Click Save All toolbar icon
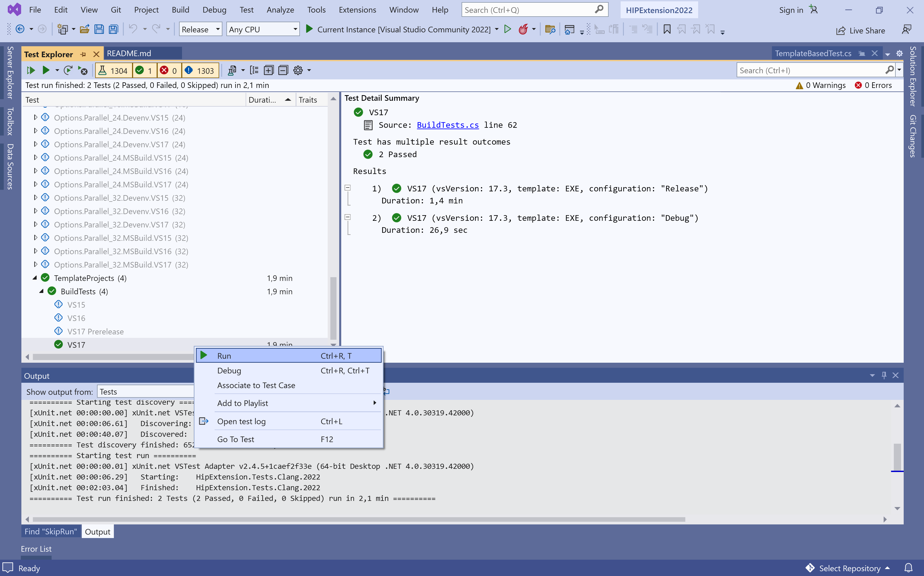924x576 pixels. pyautogui.click(x=114, y=29)
